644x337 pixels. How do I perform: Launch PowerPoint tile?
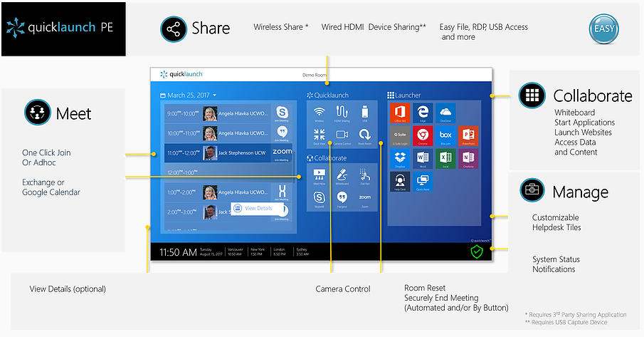coord(468,136)
